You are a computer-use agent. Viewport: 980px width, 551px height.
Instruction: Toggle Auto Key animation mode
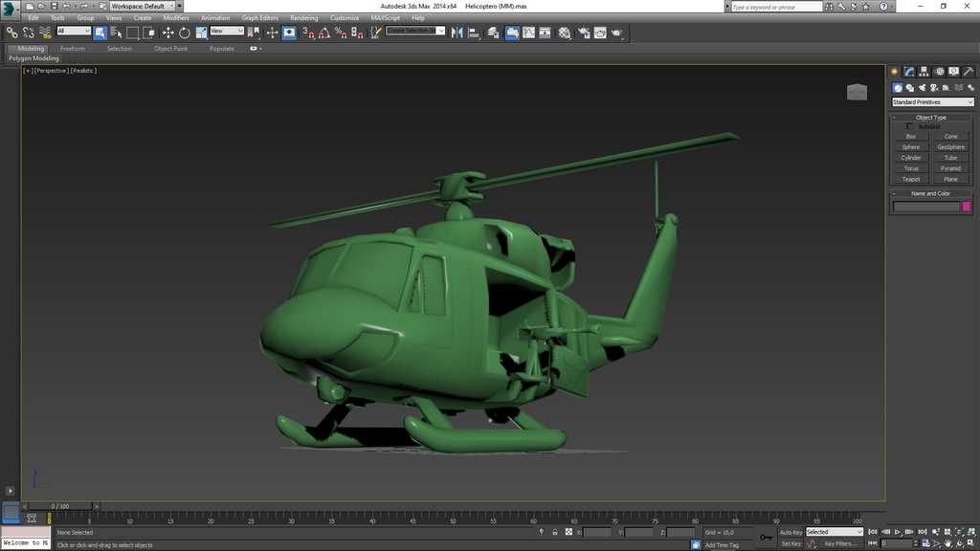pos(791,531)
